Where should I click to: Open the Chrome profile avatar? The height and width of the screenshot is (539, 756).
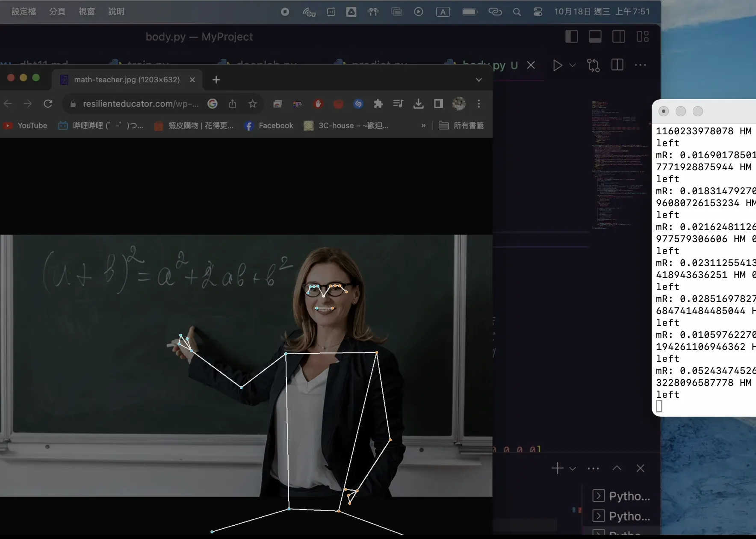pos(459,104)
